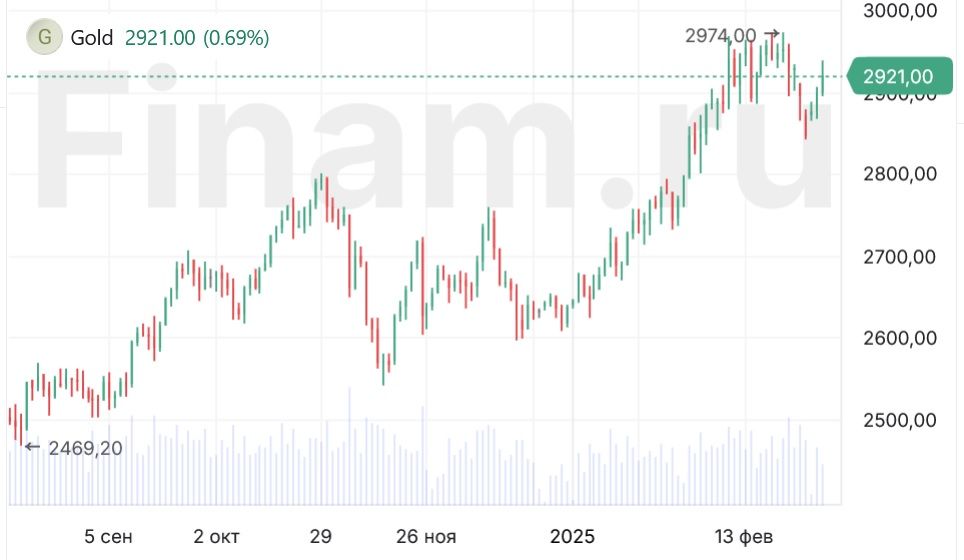Viewport: 964px width, 560px height.
Task: Click the 2469,20 low price label
Action: point(85,448)
